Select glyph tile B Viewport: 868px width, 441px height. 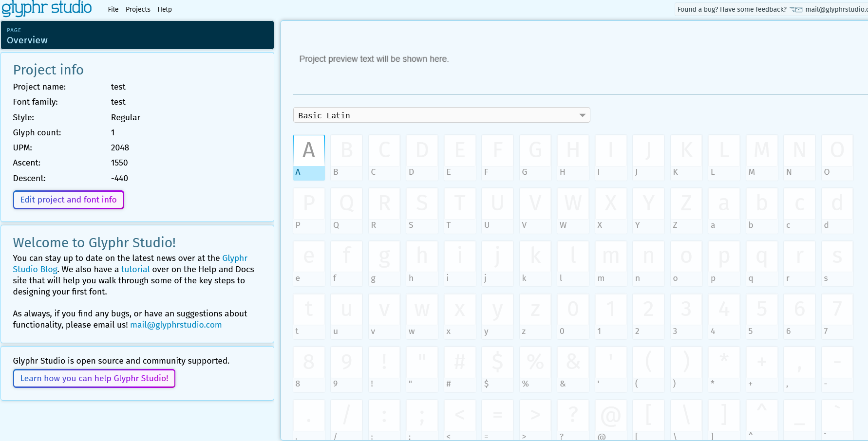tap(347, 158)
